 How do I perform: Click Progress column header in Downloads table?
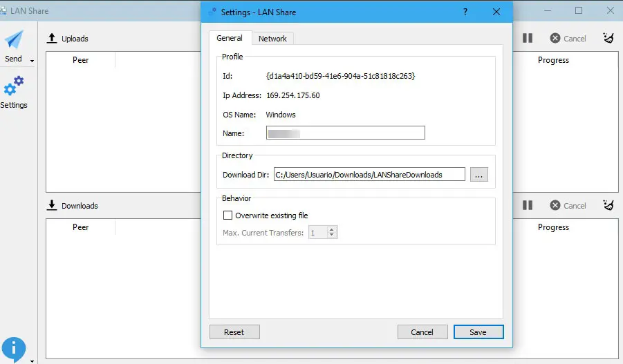click(x=553, y=227)
